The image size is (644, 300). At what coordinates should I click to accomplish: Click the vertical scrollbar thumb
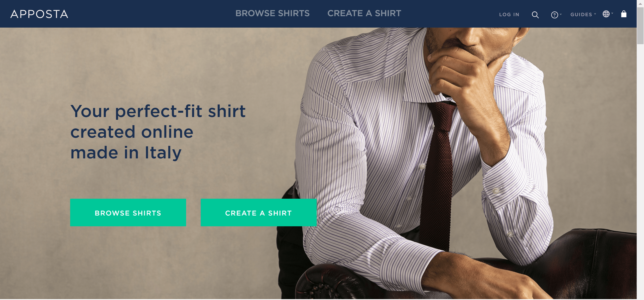point(640,26)
